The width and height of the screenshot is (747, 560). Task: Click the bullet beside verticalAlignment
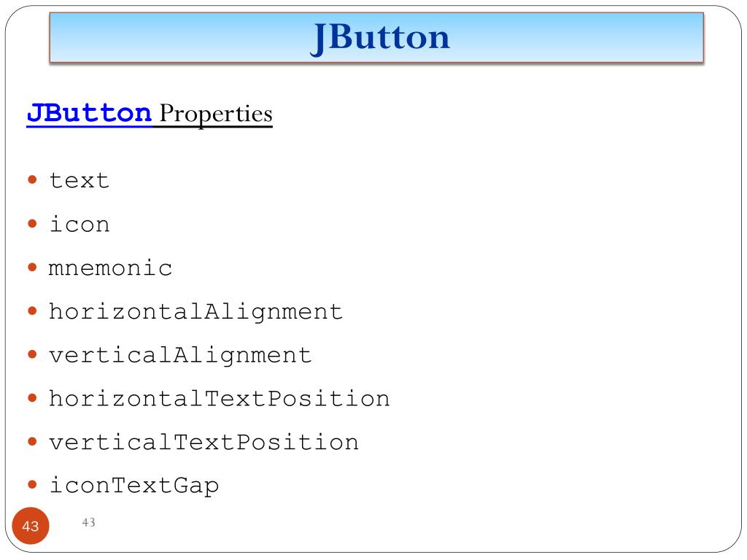(32, 354)
